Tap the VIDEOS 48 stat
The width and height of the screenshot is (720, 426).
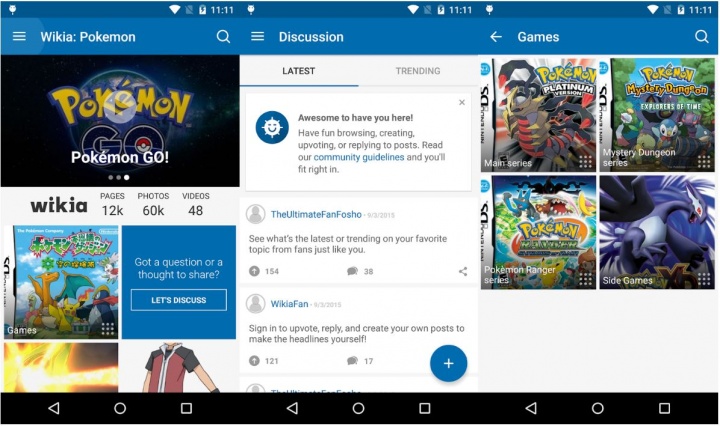196,204
